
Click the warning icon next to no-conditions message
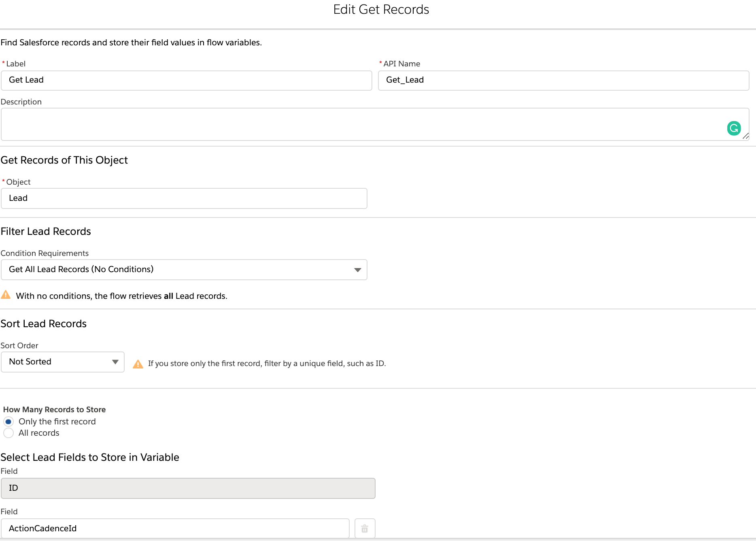point(6,295)
